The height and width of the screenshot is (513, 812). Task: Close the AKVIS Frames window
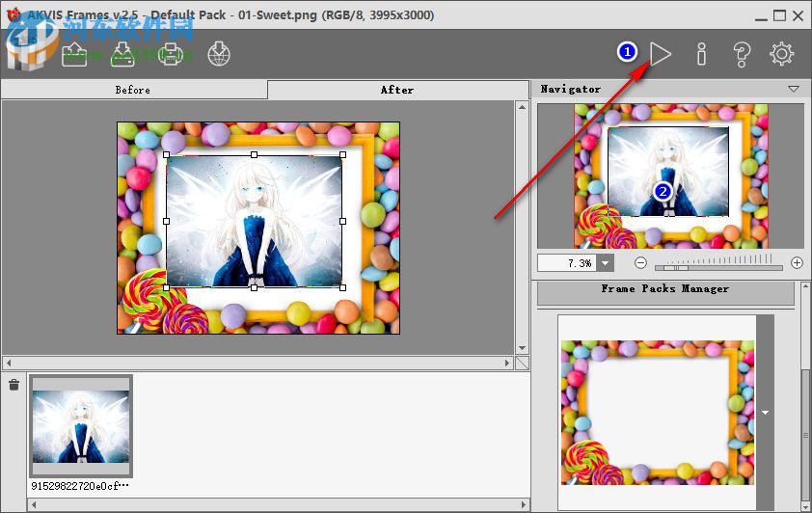click(x=798, y=15)
